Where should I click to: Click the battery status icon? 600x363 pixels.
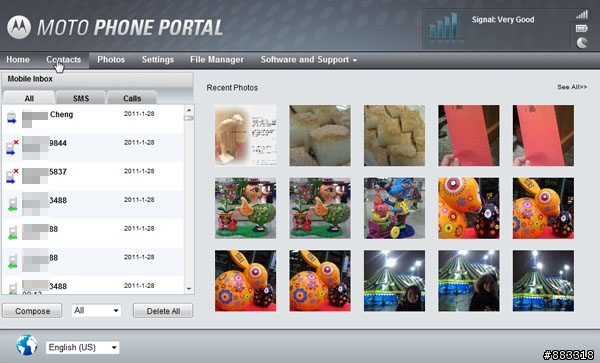pos(582,28)
